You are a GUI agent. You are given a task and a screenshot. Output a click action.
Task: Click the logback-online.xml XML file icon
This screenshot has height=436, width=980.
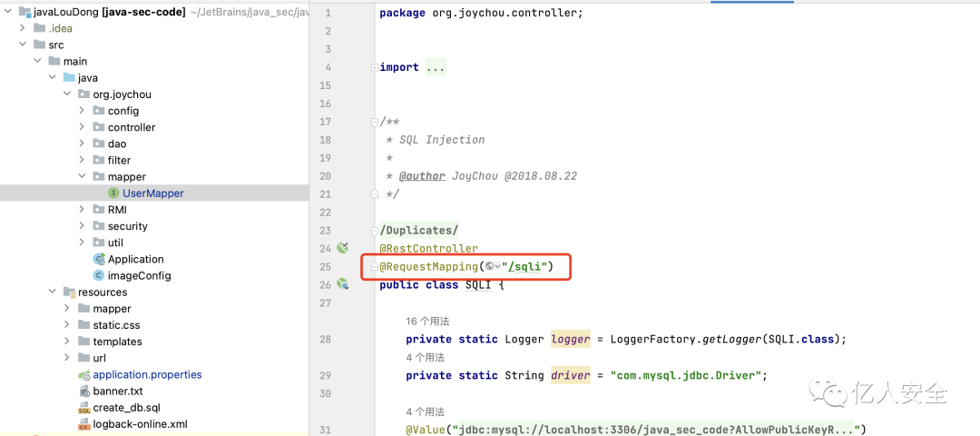click(x=84, y=425)
